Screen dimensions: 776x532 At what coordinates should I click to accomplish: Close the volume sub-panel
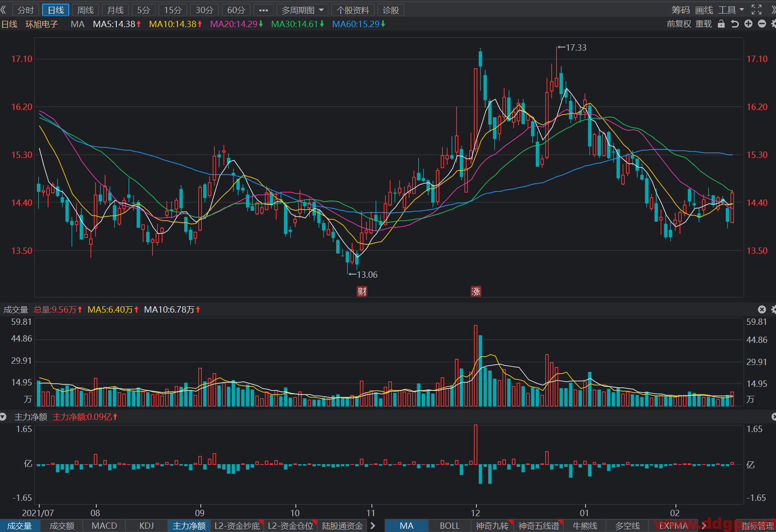click(x=762, y=309)
